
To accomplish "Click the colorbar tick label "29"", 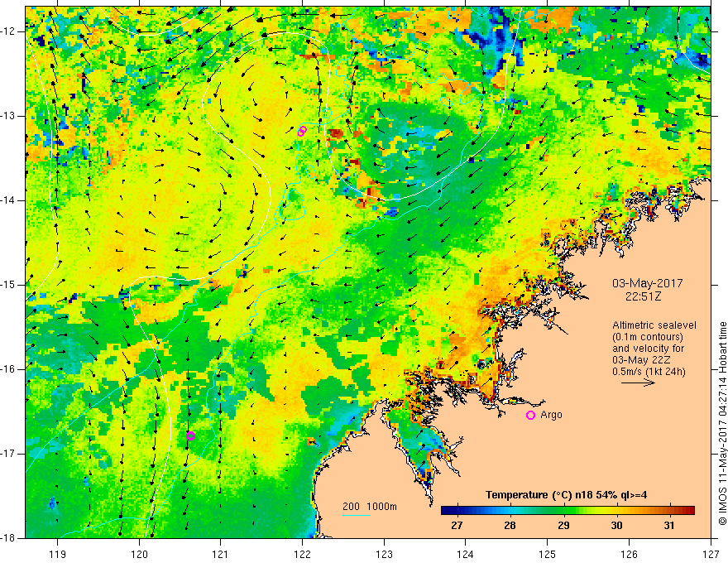I will (563, 526).
